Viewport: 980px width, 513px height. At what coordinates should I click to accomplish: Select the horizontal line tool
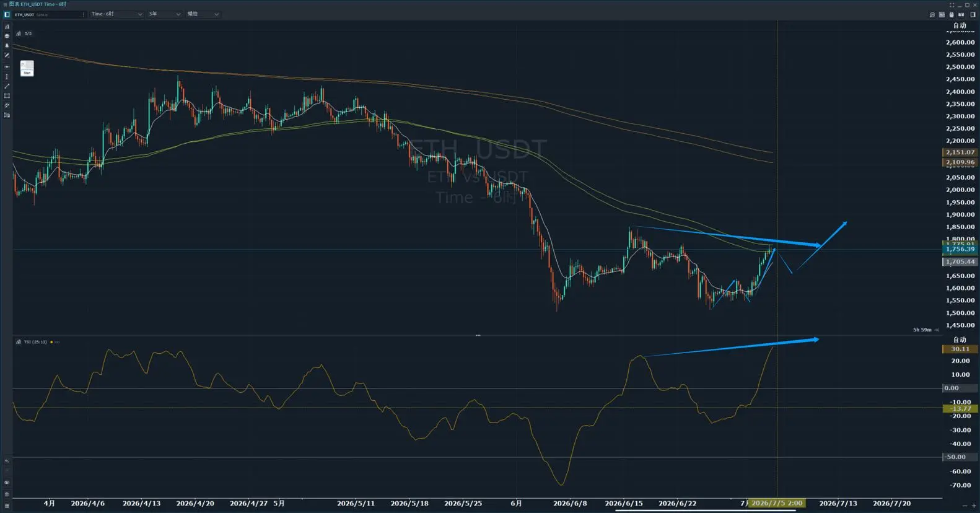coord(7,66)
